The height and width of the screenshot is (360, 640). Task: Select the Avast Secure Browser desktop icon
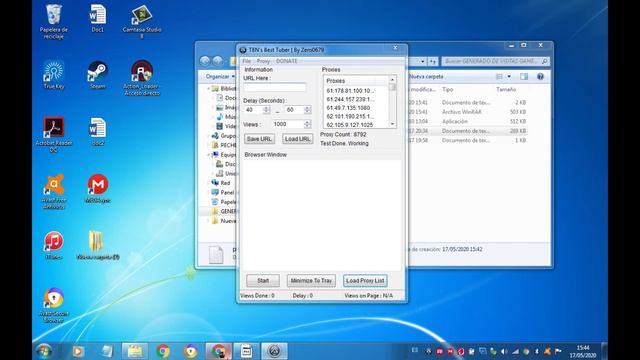tap(54, 305)
